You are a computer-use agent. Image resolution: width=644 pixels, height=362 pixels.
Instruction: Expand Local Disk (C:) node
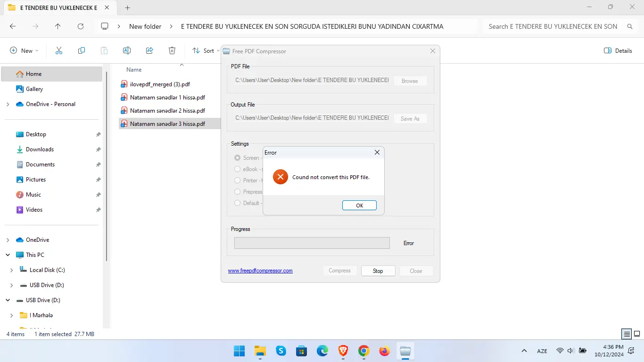tap(12, 270)
